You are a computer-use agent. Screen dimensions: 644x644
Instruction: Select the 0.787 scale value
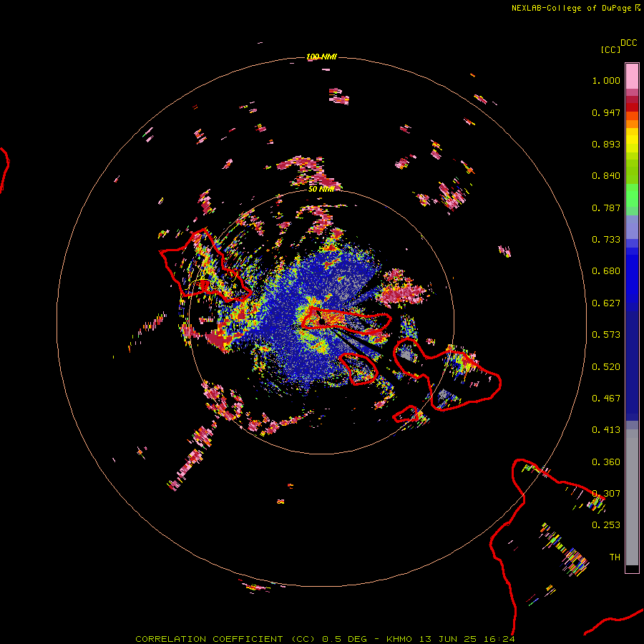(x=606, y=208)
